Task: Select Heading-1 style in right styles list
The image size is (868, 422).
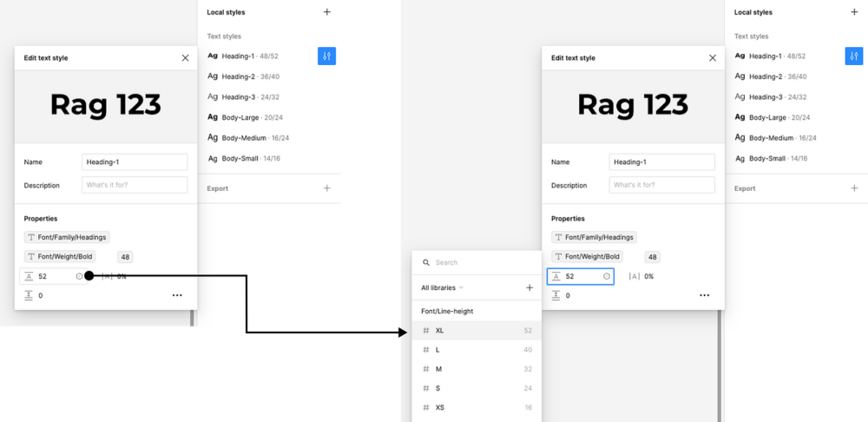Action: (x=770, y=56)
